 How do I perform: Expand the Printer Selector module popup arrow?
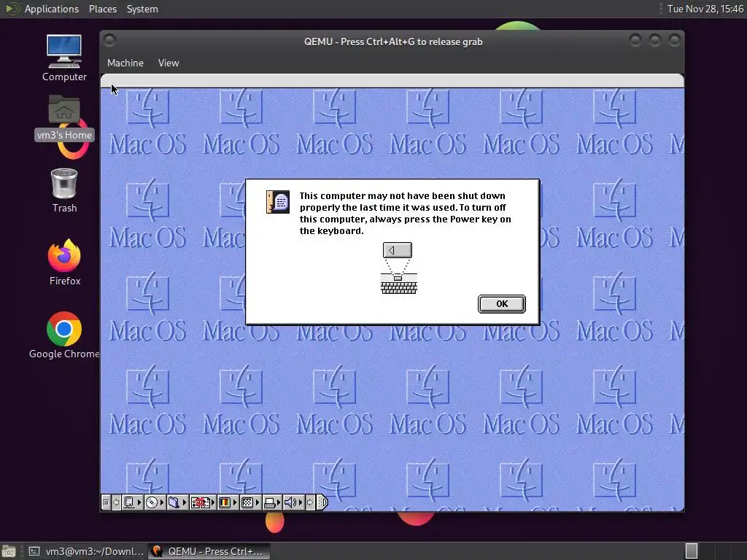click(x=279, y=502)
